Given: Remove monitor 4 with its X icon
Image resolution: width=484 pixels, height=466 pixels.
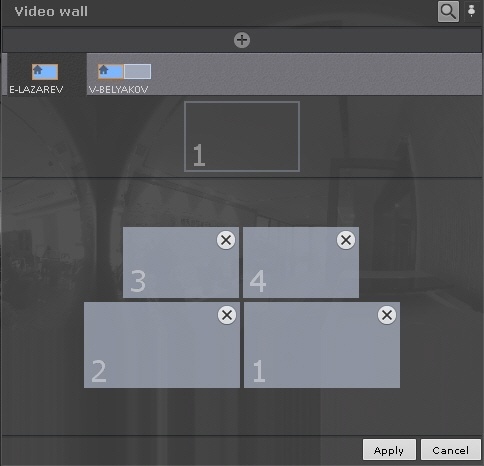Looking at the screenshot, I should click(x=346, y=240).
